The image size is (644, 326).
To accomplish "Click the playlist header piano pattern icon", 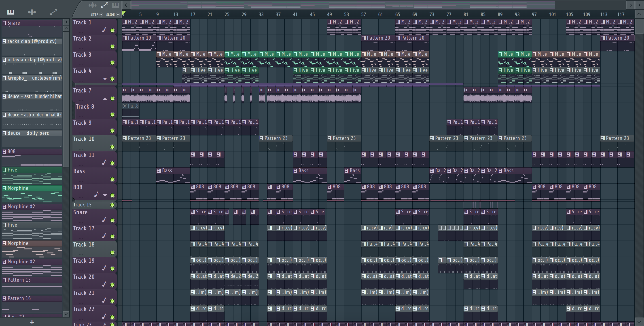I will point(115,5).
